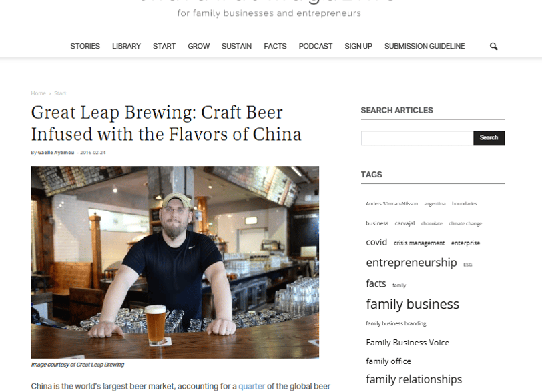Click the brewery bartender featured image
This screenshot has height=392, width=542.
[175, 262]
